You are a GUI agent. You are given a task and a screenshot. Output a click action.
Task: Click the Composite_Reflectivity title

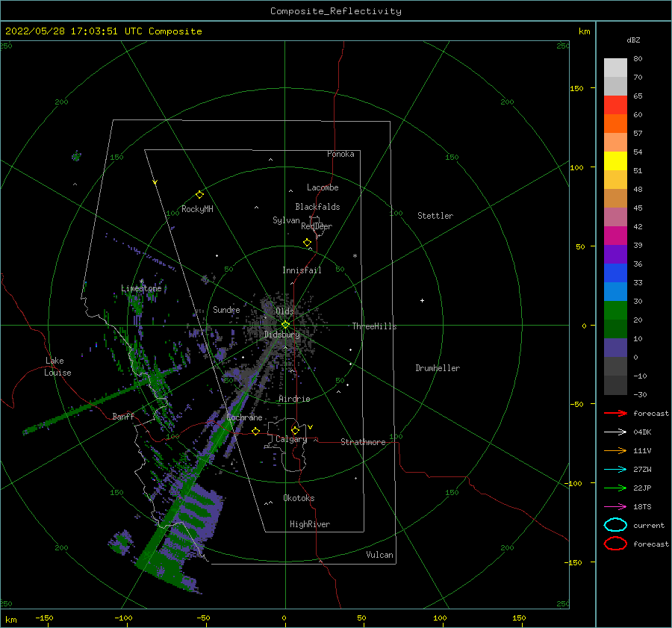pyautogui.click(x=336, y=11)
